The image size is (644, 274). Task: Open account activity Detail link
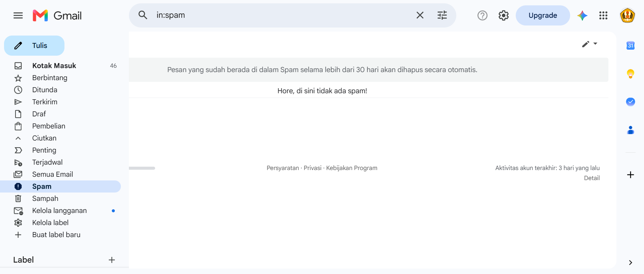coord(592,178)
